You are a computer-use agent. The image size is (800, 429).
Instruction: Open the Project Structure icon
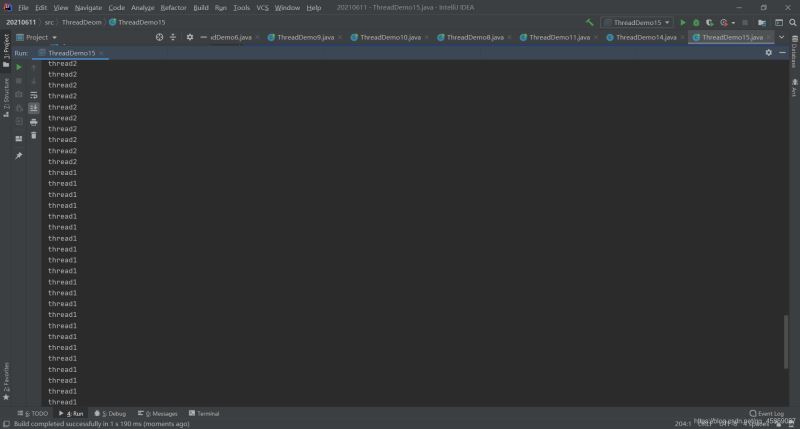(762, 22)
